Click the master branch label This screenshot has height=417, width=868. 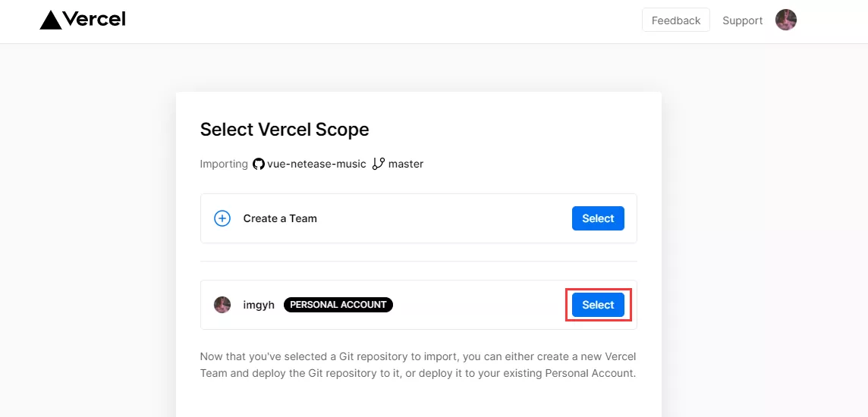(x=406, y=165)
